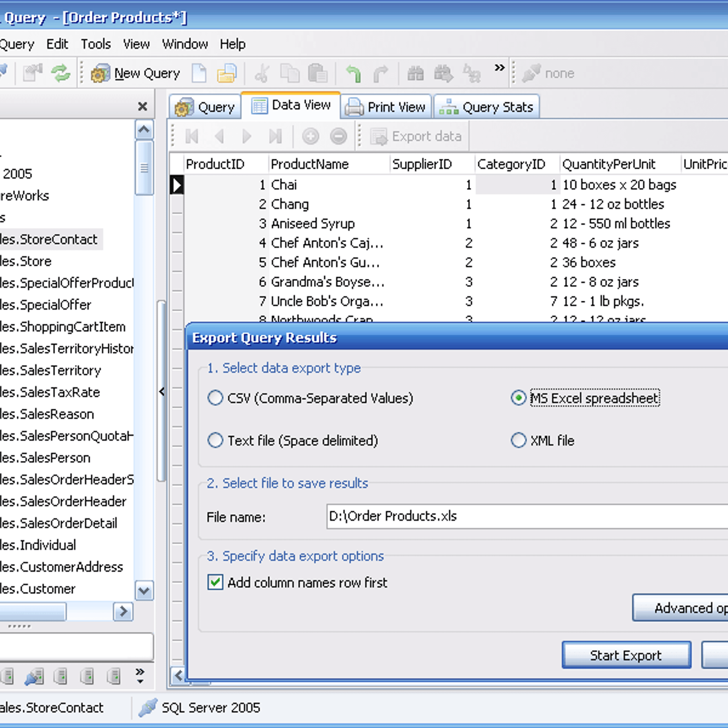Screen dimensions: 728x728
Task: Click the ProductName column header
Action: pos(329,164)
